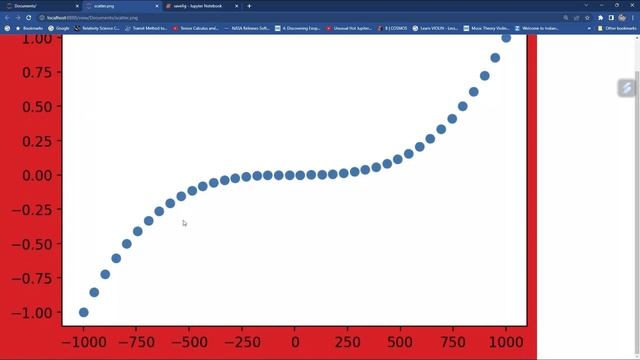Click the x-axis label "250"
Image resolution: width=640 pixels, height=360 pixels.
[x=347, y=342]
